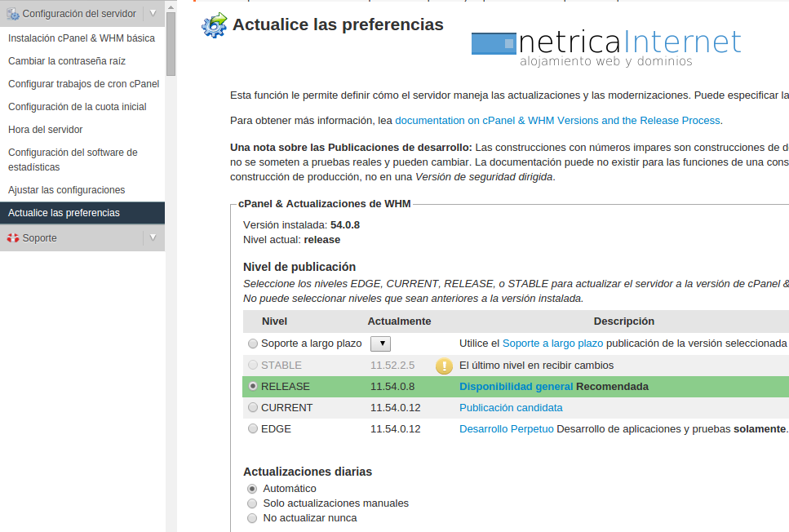789x532 pixels.
Task: Click the yellow warning icon in the STABLE row
Action: click(x=444, y=366)
